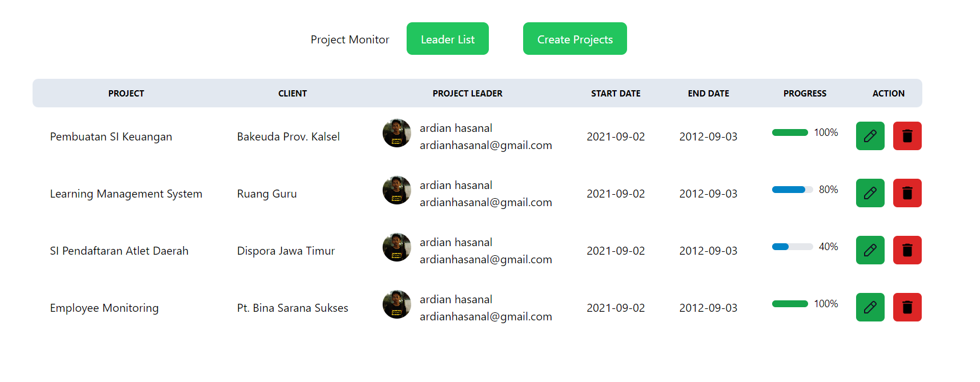This screenshot has width=980, height=382.
Task: Click the PROGRESS column header
Action: click(x=805, y=93)
